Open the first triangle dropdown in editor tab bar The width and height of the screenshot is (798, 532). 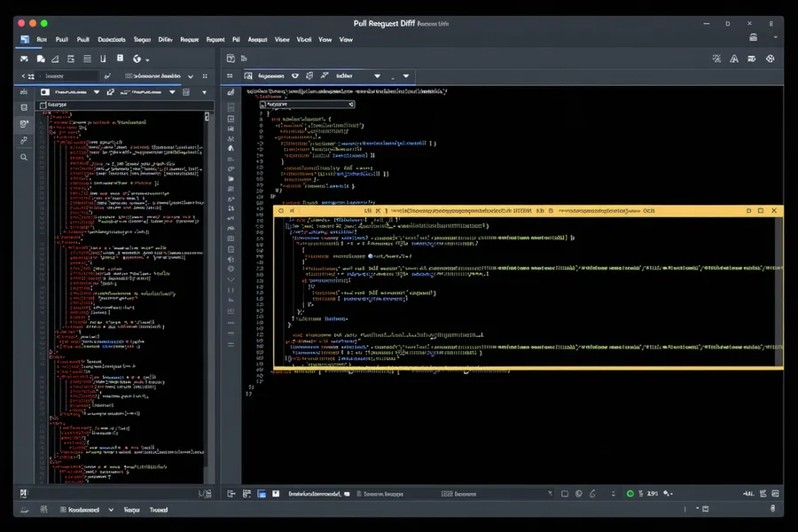[x=377, y=76]
